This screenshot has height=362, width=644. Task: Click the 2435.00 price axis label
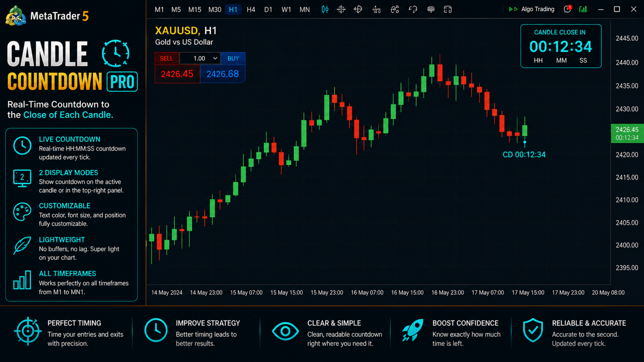pos(627,86)
